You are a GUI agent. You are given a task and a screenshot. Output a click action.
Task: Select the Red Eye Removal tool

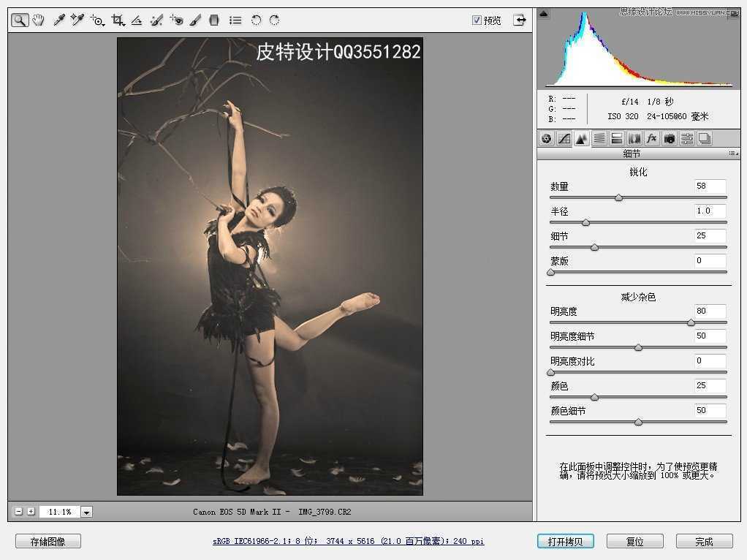click(x=176, y=20)
